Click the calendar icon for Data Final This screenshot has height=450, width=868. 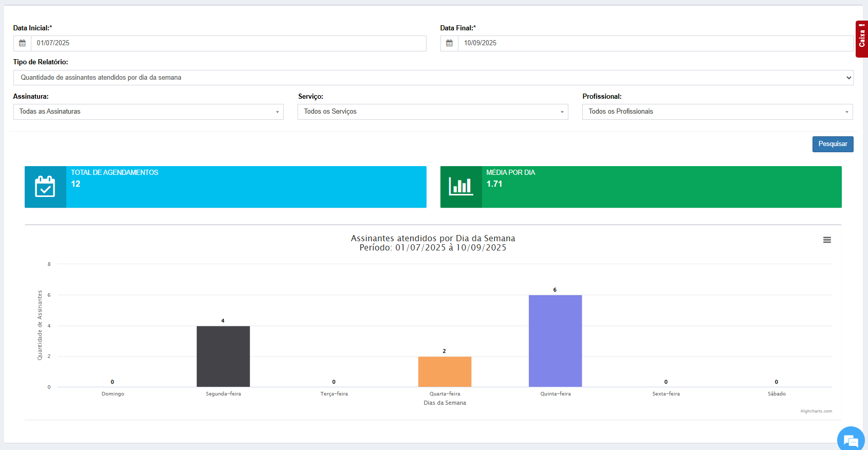coord(449,43)
